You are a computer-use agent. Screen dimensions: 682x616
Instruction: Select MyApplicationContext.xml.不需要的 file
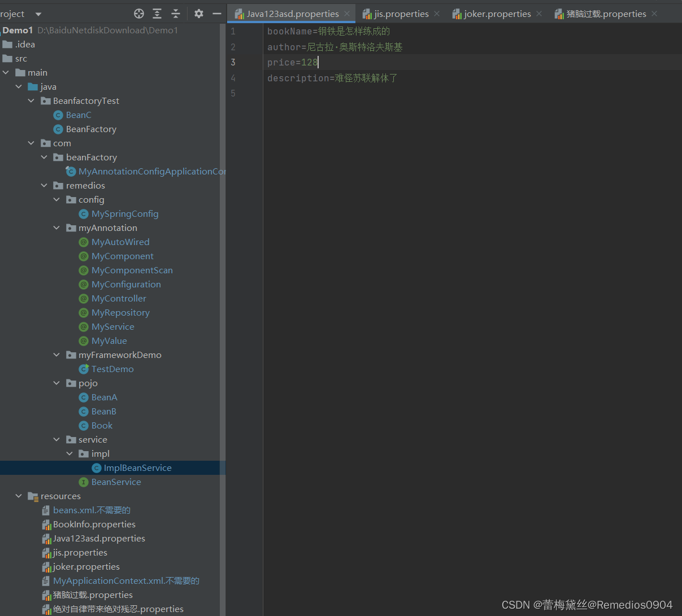(126, 580)
